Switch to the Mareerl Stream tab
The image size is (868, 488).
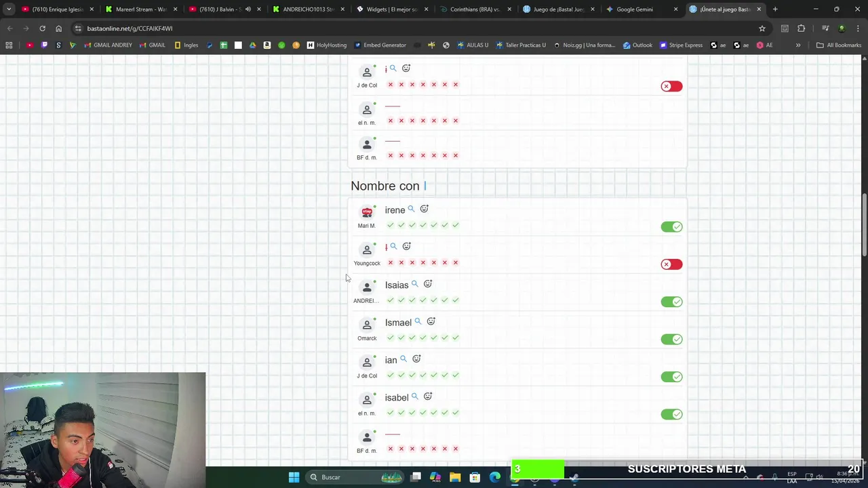[141, 9]
